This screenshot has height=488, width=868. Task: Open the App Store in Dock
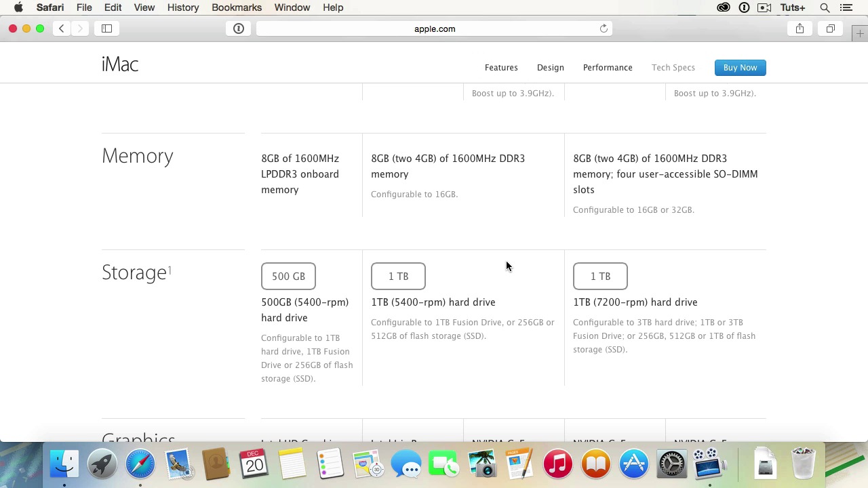[634, 464]
